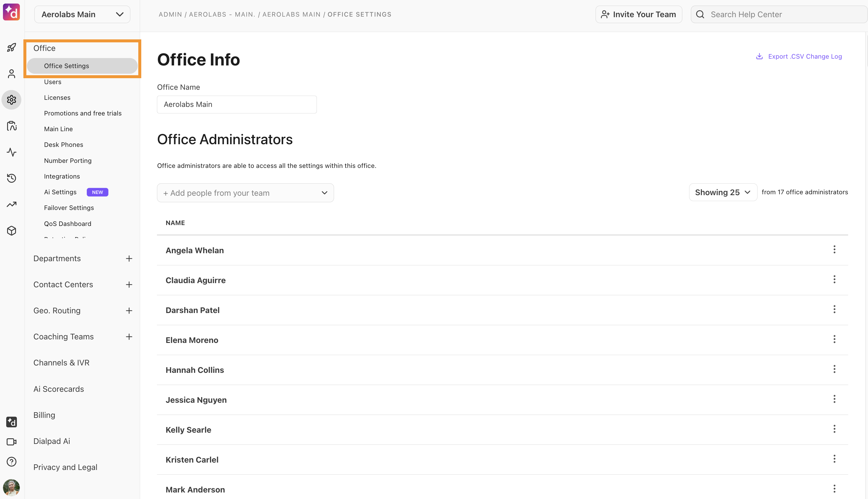Click the Jessica Nguyen administrator name
The image size is (868, 499).
(x=196, y=400)
